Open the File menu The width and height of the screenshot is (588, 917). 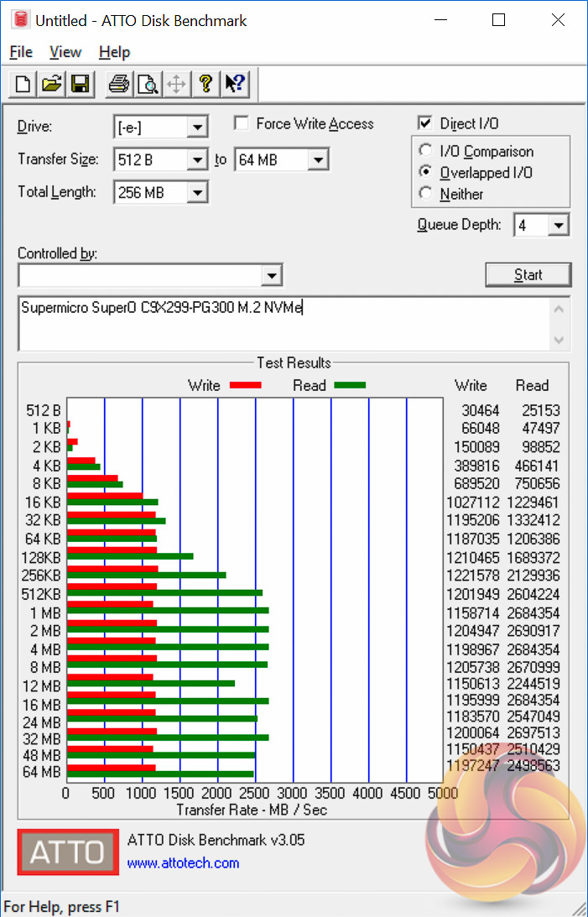click(x=21, y=52)
